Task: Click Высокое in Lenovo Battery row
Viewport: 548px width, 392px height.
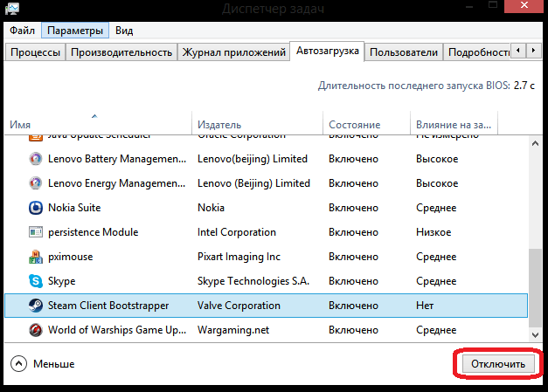Action: 437,159
